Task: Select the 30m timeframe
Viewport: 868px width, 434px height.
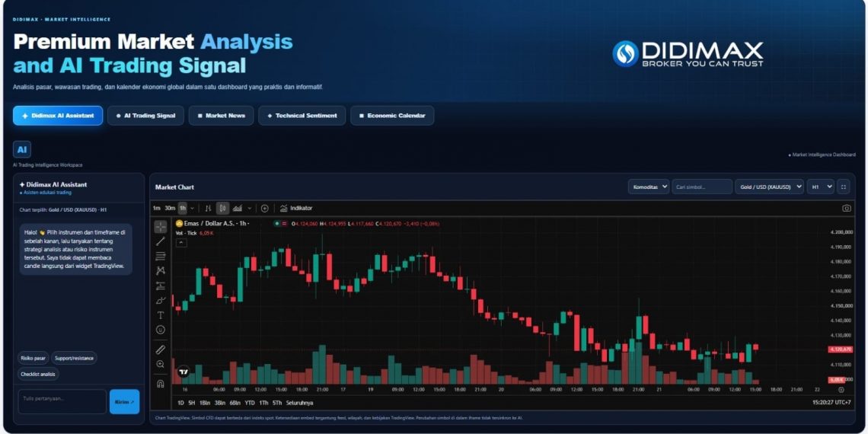Action: click(170, 208)
